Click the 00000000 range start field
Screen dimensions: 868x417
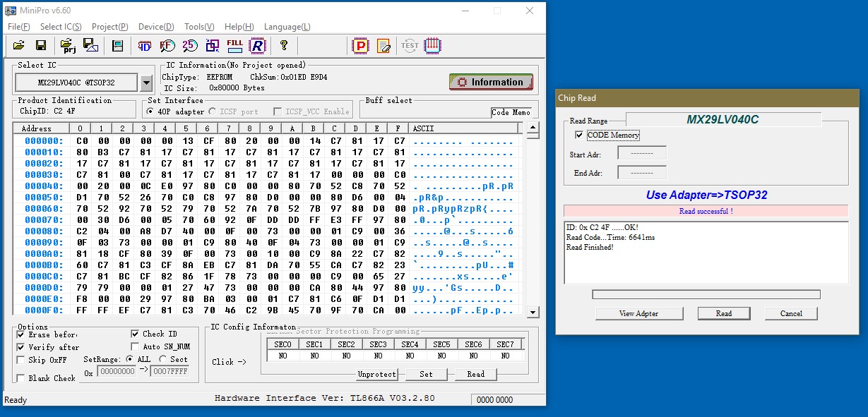117,372
